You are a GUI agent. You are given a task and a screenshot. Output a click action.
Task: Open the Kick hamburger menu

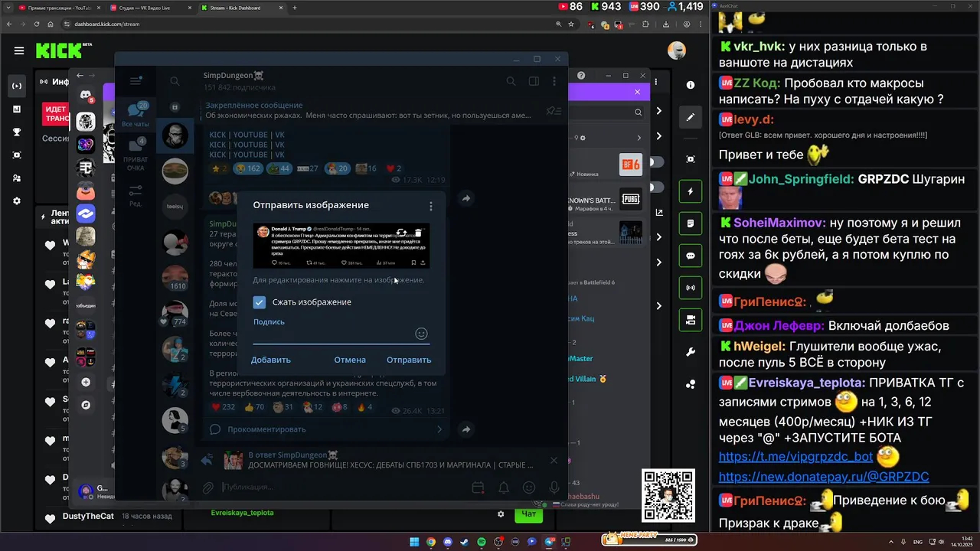coord(19,51)
